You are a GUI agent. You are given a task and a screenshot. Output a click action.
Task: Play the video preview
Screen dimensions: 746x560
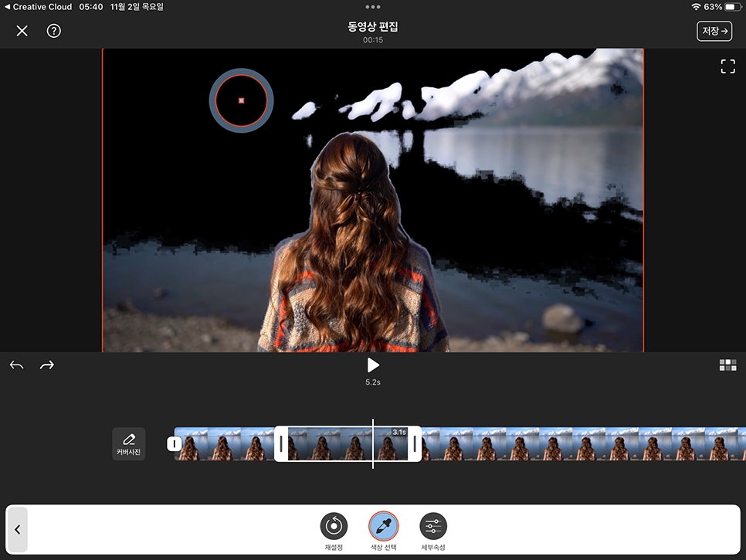click(373, 365)
